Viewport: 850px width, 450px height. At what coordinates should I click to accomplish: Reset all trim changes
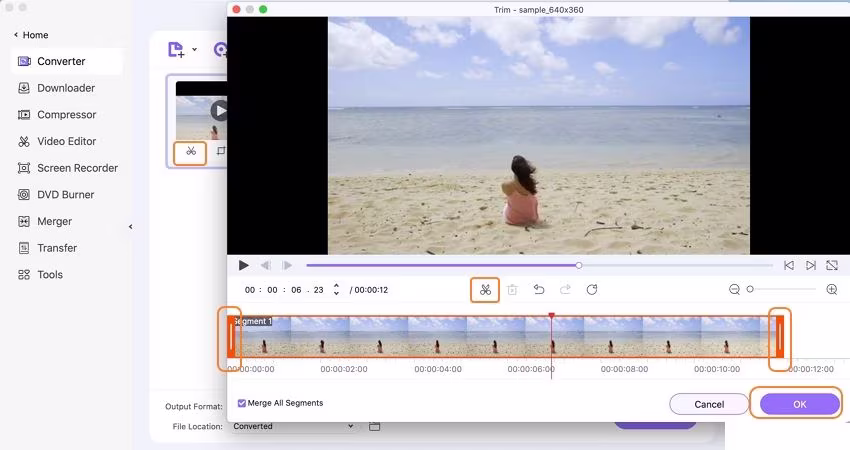(592, 290)
